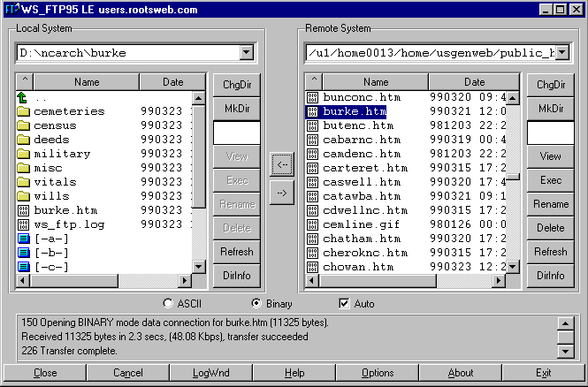
Task: Select the wills folder icon
Action: click(x=24, y=196)
